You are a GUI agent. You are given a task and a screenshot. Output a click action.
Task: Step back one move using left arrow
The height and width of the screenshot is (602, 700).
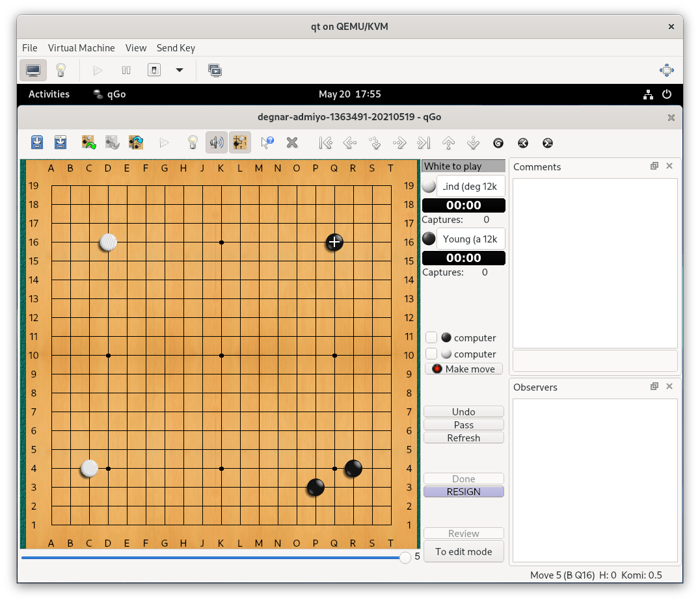pos(350,142)
